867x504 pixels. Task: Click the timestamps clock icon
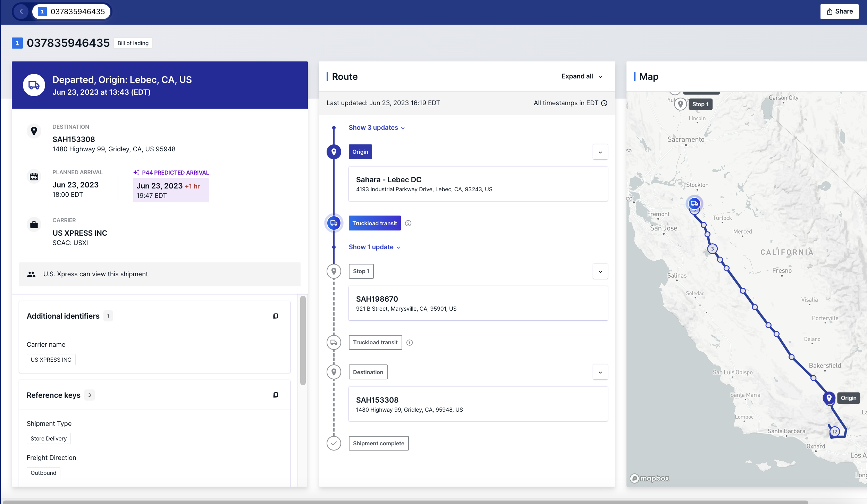(604, 103)
